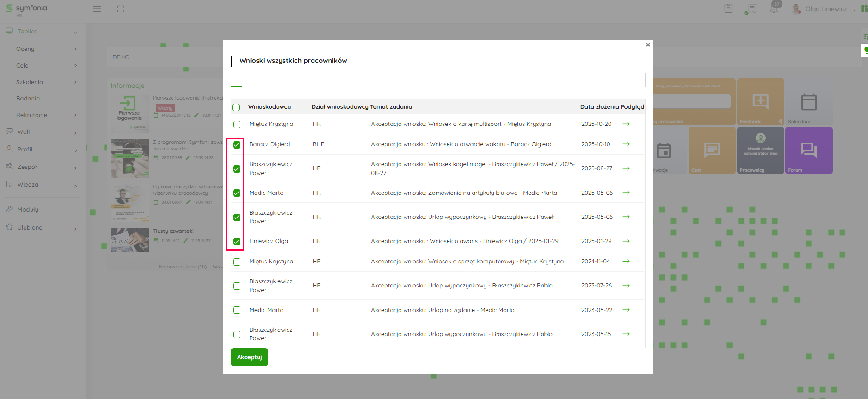
Task: Open preview arrow for Urlop na żądanie request
Action: coord(626,310)
